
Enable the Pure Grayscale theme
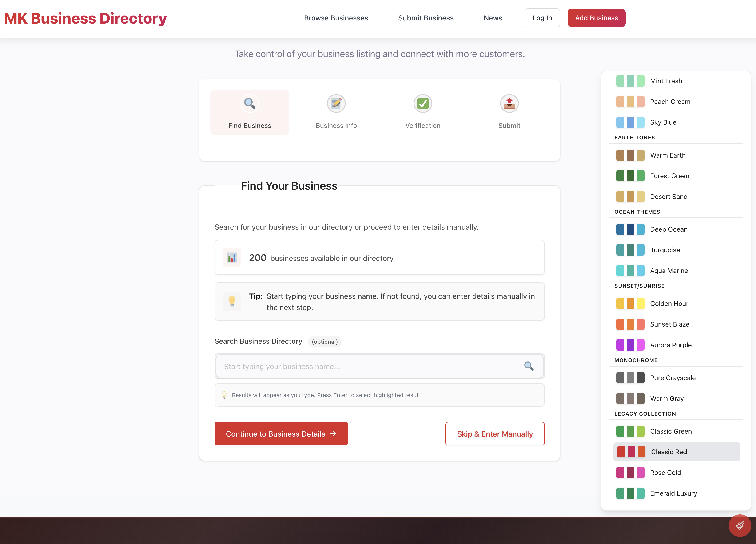(x=673, y=378)
